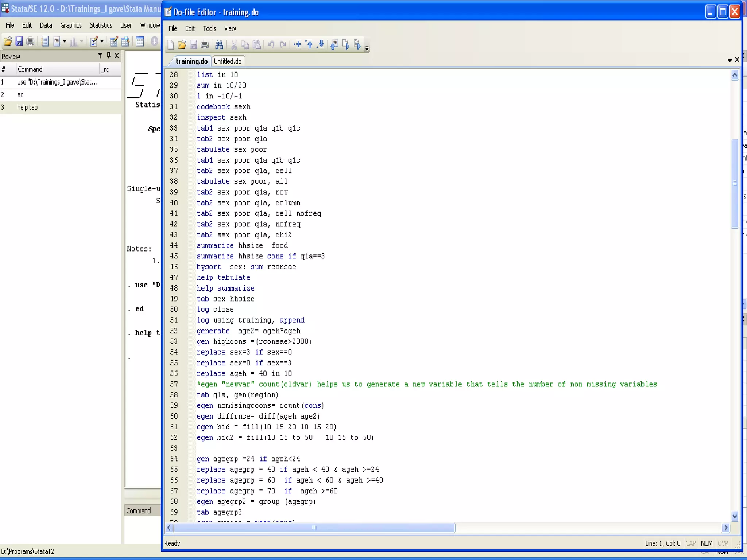Open the Data Editor (Edit) icon
The width and height of the screenshot is (747, 560).
(x=114, y=42)
